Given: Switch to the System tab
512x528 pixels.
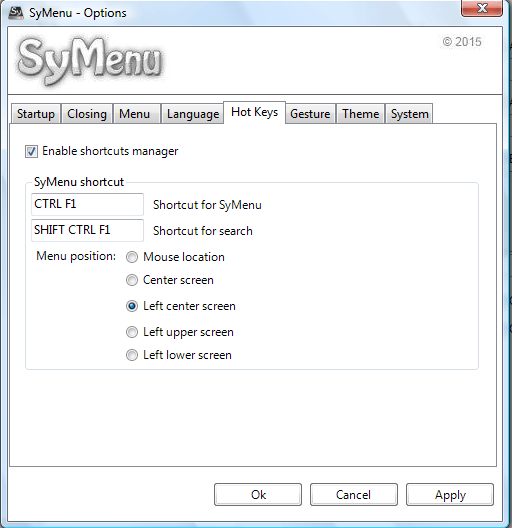Looking at the screenshot, I should tap(409, 114).
